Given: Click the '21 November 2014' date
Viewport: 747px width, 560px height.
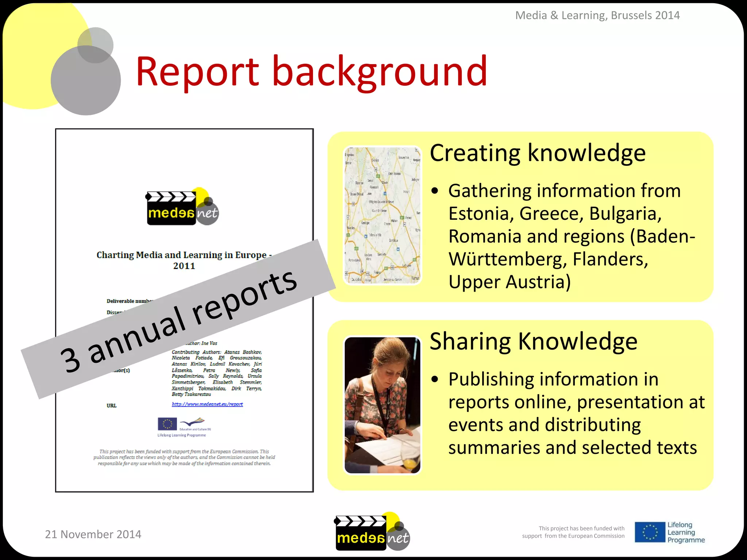Looking at the screenshot, I should [x=93, y=534].
